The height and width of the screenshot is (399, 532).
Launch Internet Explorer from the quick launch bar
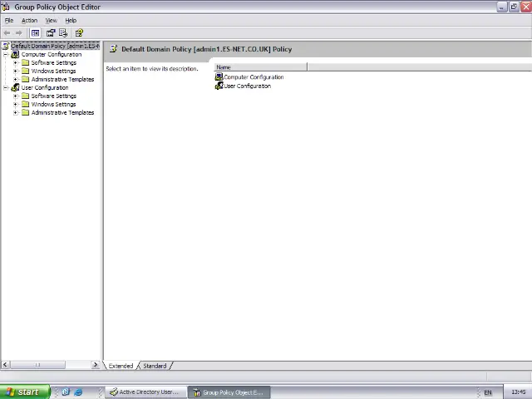pos(78,392)
